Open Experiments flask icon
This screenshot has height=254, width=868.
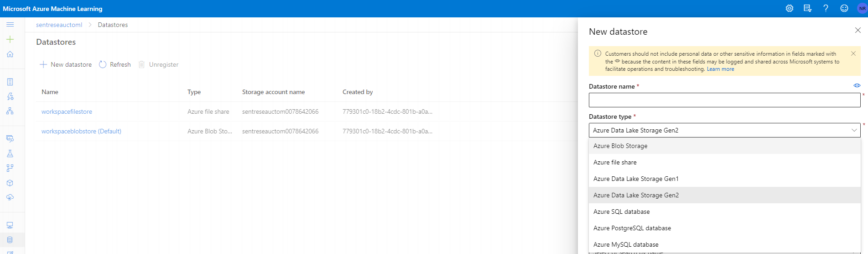tap(10, 153)
